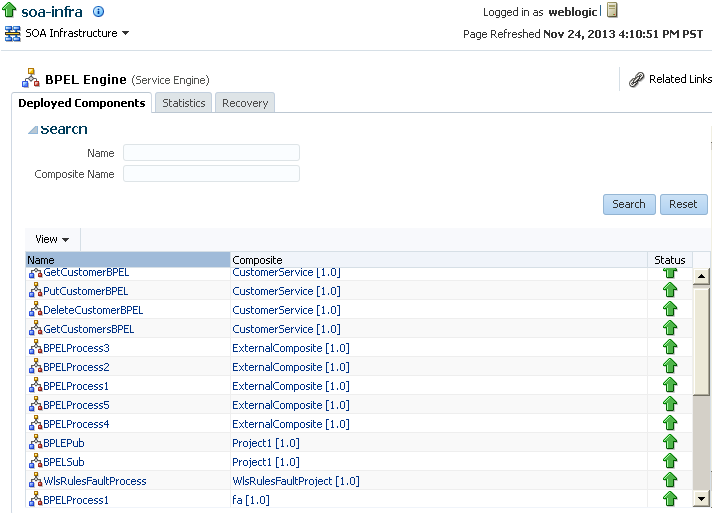Open the BPLEPub component link
Image resolution: width=712 pixels, height=513 pixels.
click(x=64, y=443)
